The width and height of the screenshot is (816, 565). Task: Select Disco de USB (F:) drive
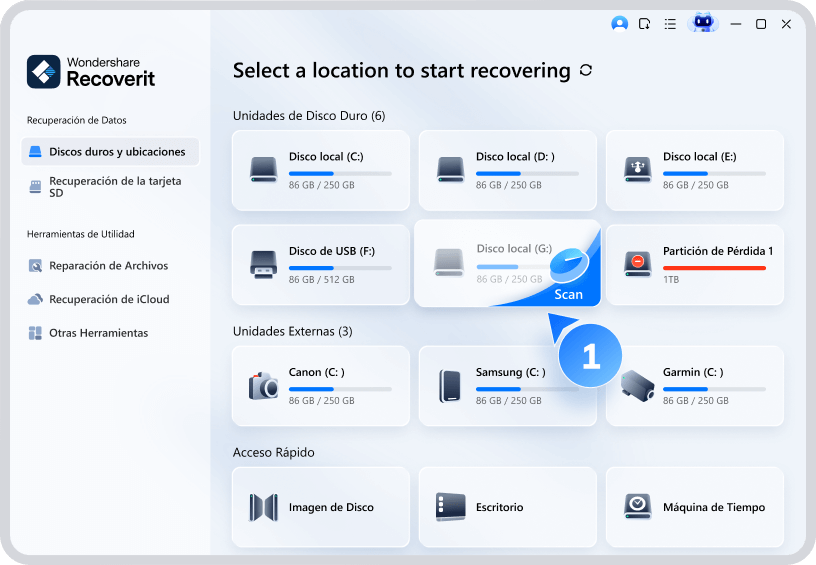(320, 264)
